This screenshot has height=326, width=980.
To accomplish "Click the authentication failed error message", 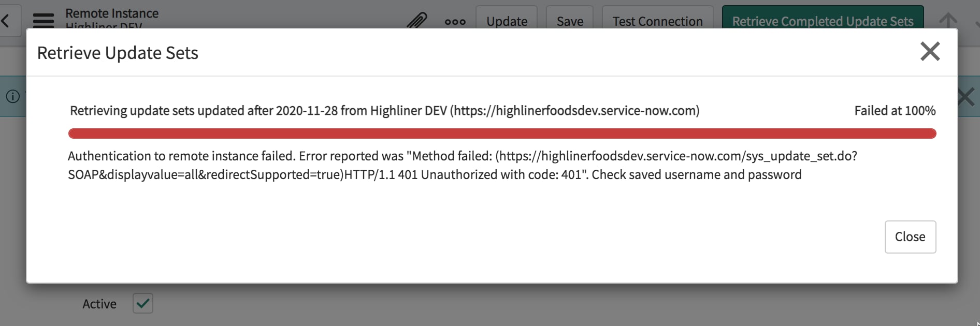I will click(461, 165).
